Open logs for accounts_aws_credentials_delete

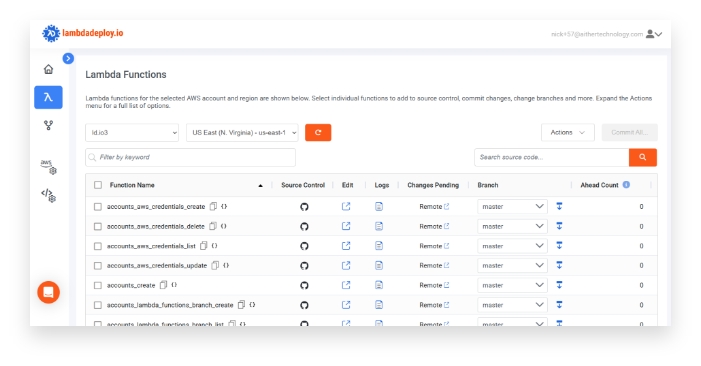point(379,226)
